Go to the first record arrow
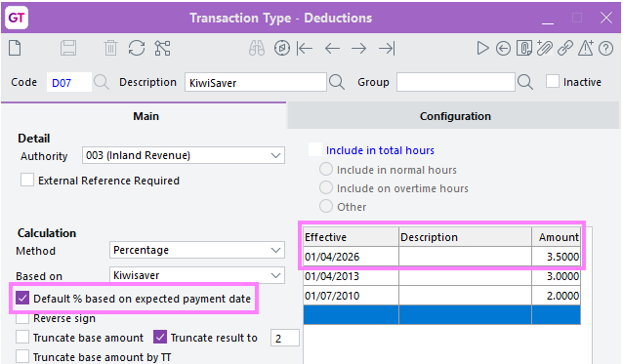Image resolution: width=623 pixels, height=364 pixels. pos(305,49)
